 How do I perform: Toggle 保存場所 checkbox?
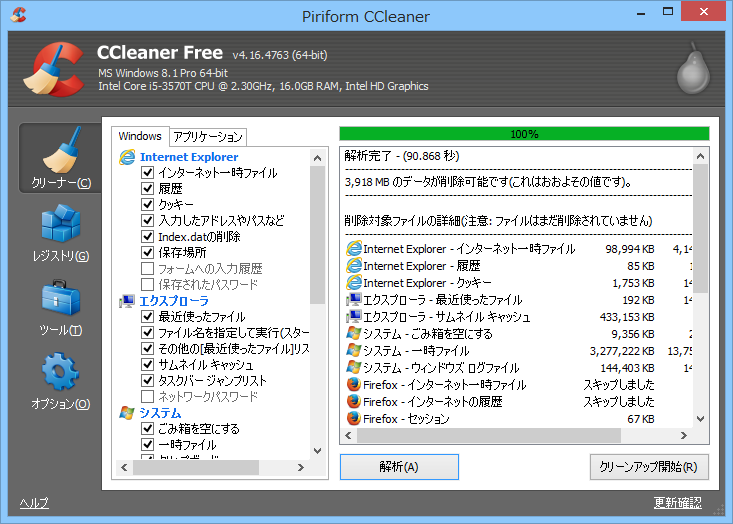(148, 252)
